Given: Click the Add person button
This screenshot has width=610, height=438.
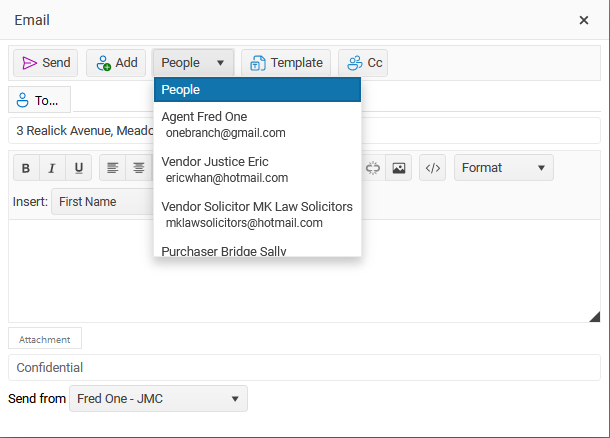Looking at the screenshot, I should pos(116,63).
